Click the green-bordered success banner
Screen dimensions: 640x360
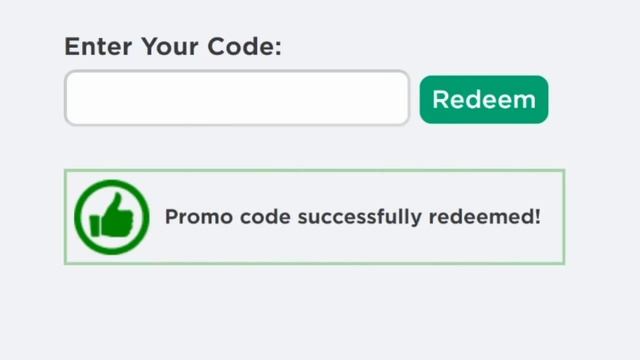pyautogui.click(x=315, y=217)
